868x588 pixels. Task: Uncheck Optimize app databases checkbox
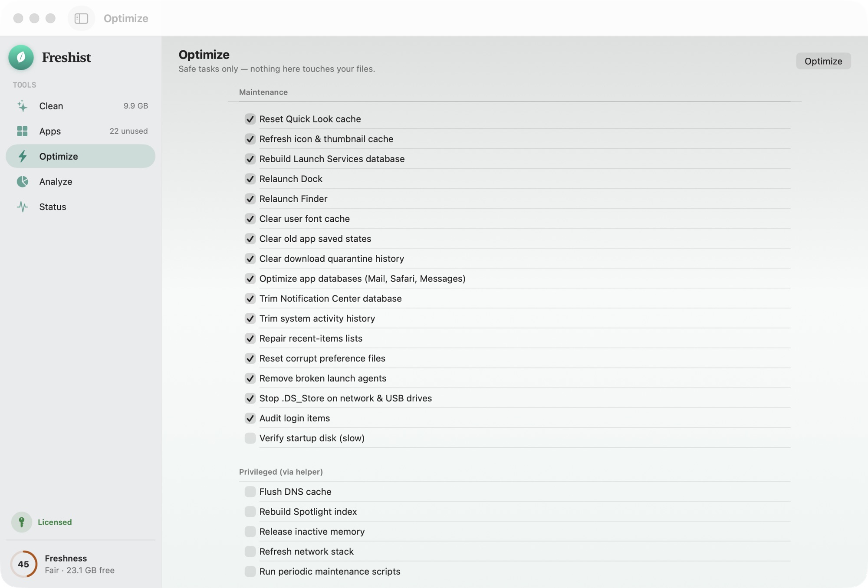tap(250, 279)
